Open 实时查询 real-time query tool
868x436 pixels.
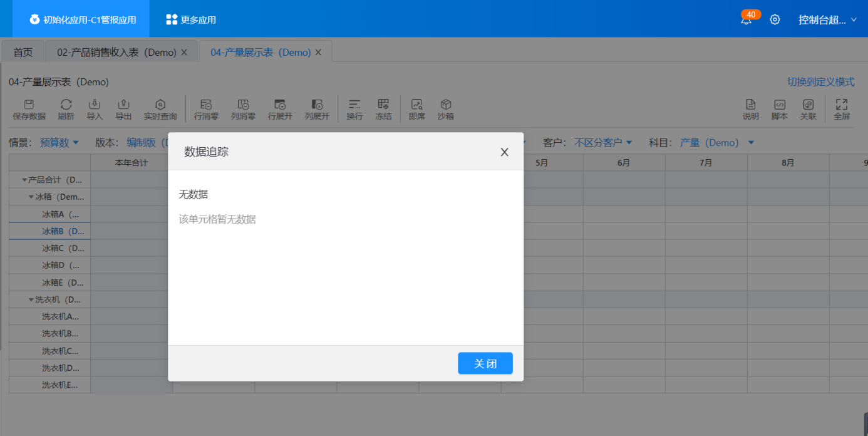(160, 105)
